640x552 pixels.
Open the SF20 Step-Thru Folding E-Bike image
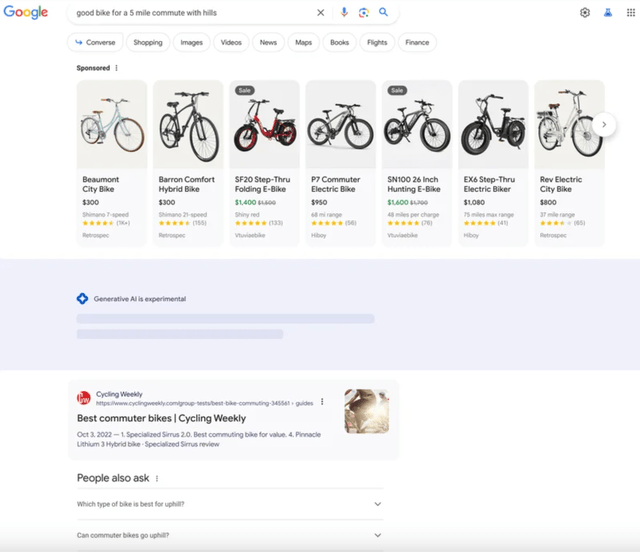pos(264,125)
